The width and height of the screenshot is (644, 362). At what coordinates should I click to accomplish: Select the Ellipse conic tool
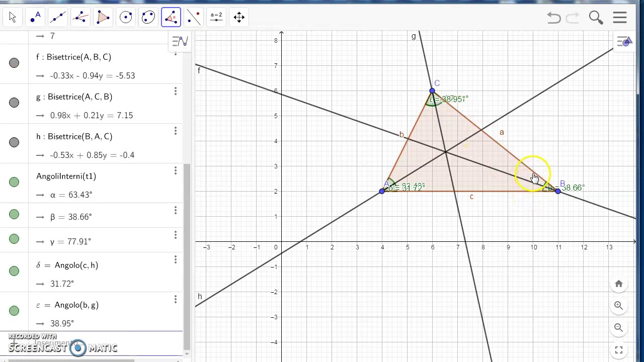(x=148, y=17)
